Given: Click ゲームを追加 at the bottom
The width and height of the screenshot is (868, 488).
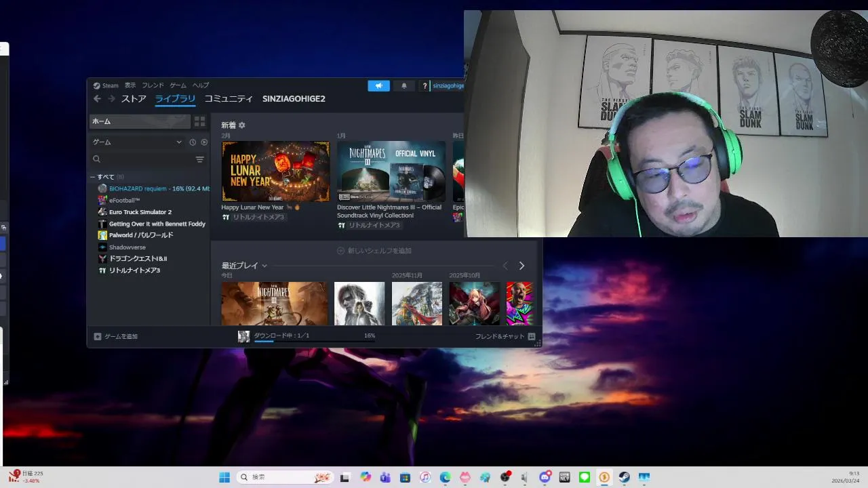Looking at the screenshot, I should (x=116, y=336).
